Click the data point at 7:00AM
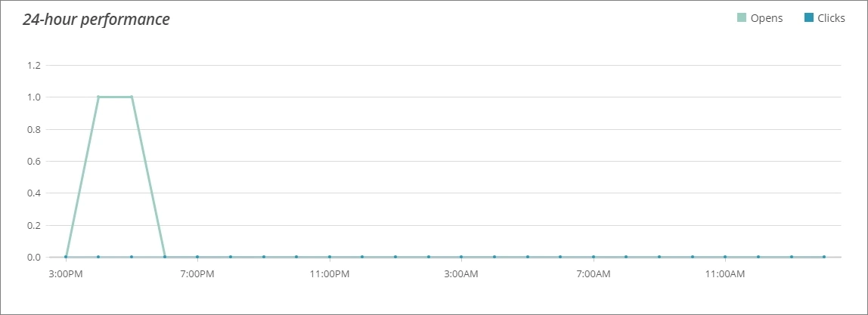Image resolution: width=868 pixels, height=315 pixels. click(x=594, y=257)
